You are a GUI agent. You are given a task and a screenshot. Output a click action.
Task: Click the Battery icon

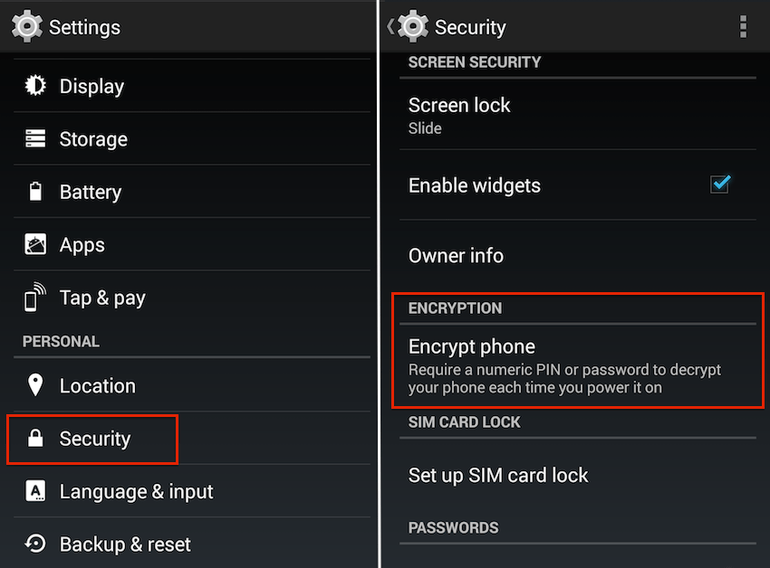[35, 192]
